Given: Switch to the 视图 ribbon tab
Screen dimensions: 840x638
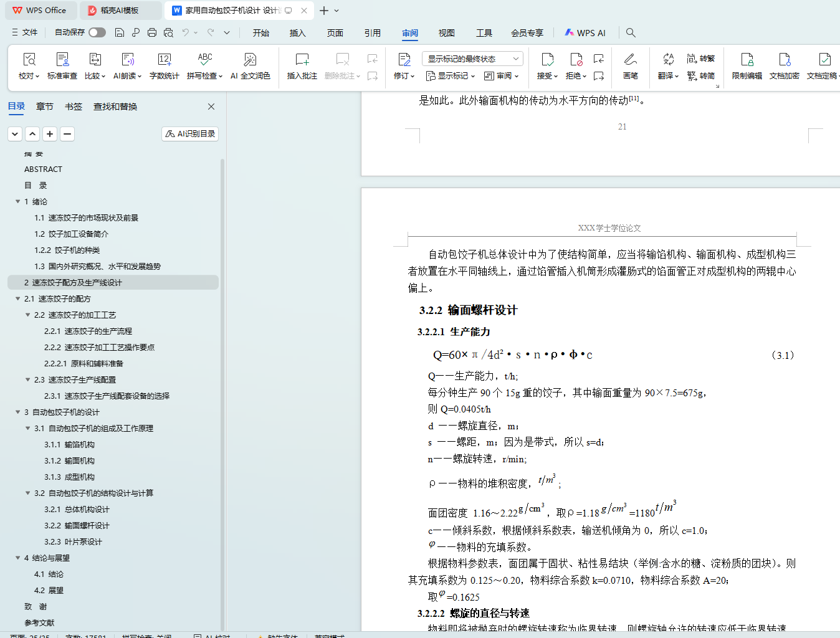Looking at the screenshot, I should 446,33.
